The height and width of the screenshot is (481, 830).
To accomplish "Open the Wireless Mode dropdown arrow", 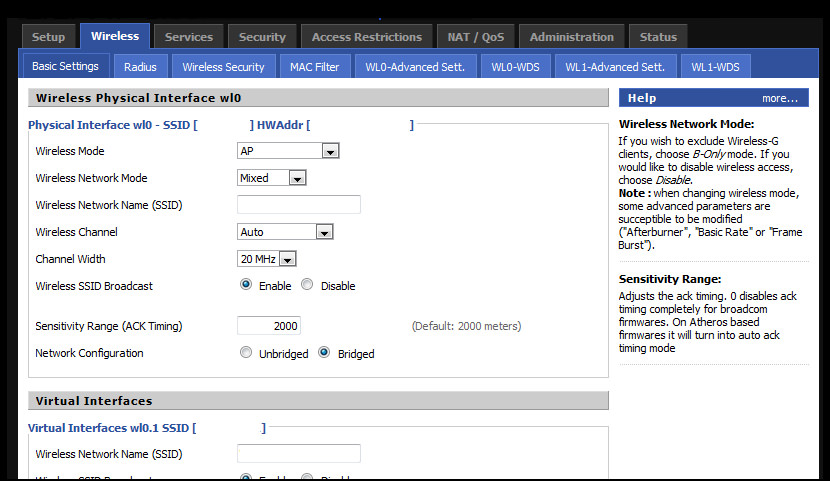I will (x=330, y=151).
